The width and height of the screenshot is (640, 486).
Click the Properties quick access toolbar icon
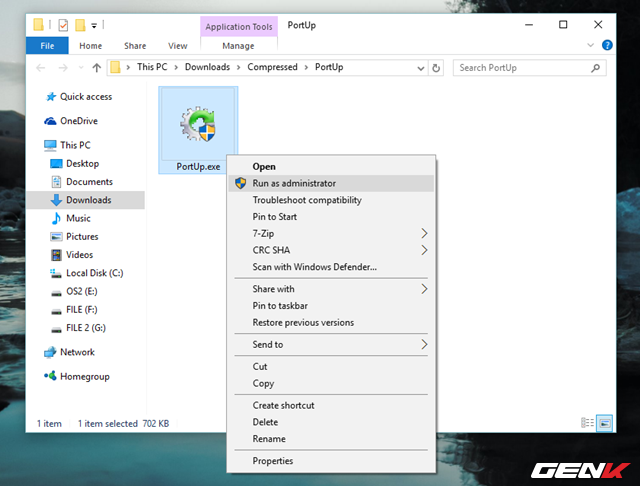point(62,23)
